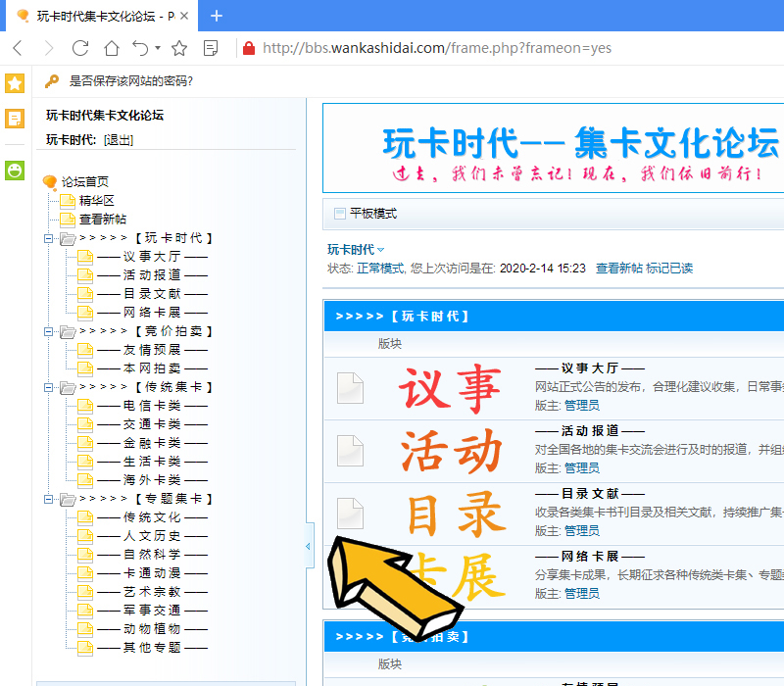Open 精华区 tree item
This screenshot has width=784, height=686.
click(96, 201)
